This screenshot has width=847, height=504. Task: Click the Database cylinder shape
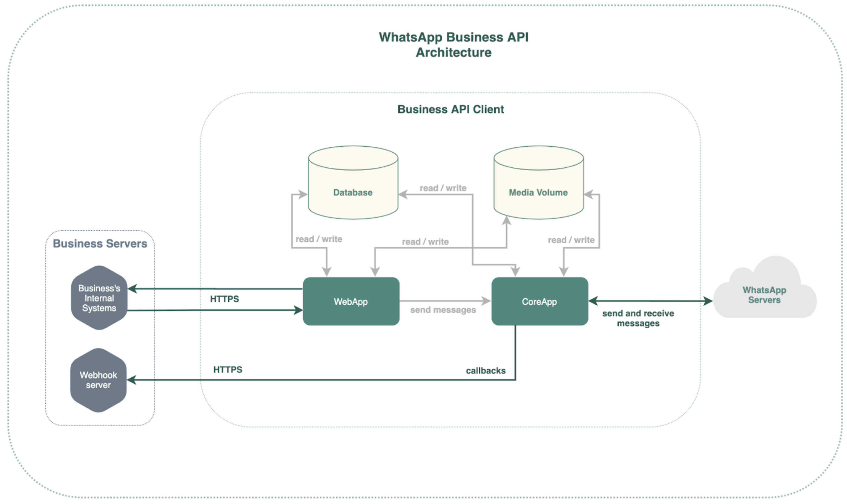[353, 183]
